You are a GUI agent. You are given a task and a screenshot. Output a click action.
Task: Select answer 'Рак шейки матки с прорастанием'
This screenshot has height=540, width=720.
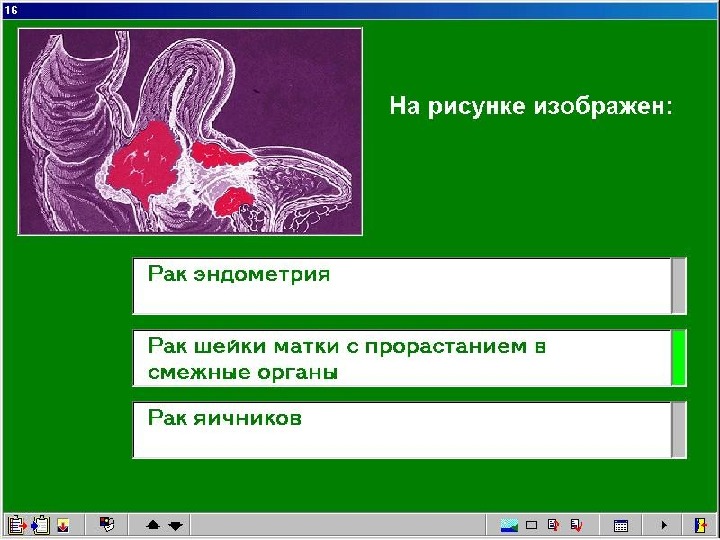pyautogui.click(x=402, y=358)
